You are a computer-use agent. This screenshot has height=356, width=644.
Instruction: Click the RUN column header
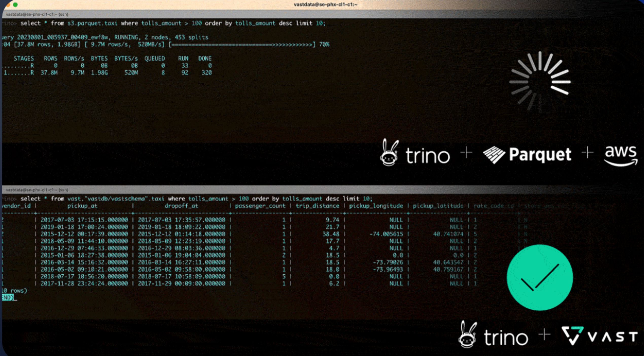[183, 59]
